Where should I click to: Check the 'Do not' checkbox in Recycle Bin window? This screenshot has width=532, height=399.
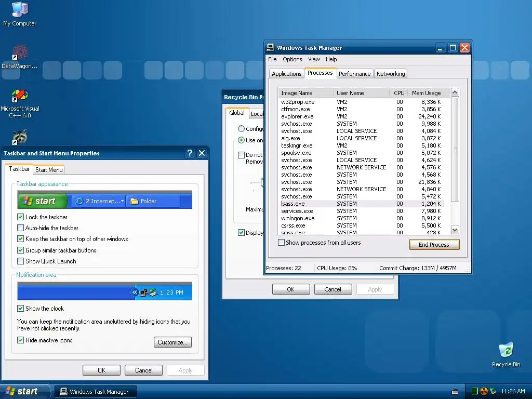[x=241, y=155]
